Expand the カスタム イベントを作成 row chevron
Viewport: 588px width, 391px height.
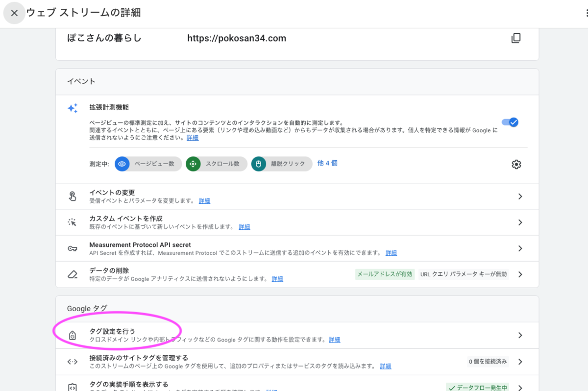(520, 222)
